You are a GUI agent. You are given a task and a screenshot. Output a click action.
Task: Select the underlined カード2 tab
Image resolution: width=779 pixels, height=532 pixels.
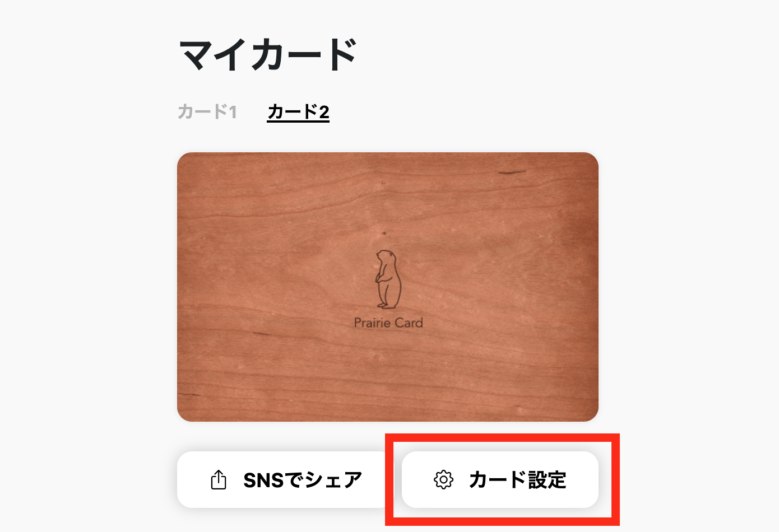298,112
